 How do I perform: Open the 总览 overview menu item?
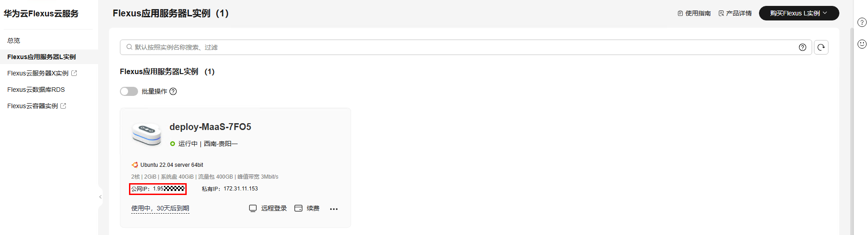pos(14,40)
